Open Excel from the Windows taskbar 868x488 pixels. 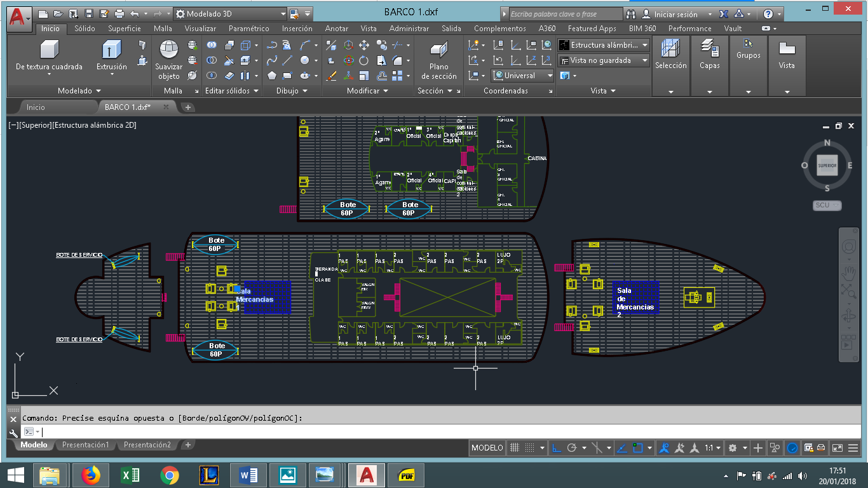click(130, 475)
